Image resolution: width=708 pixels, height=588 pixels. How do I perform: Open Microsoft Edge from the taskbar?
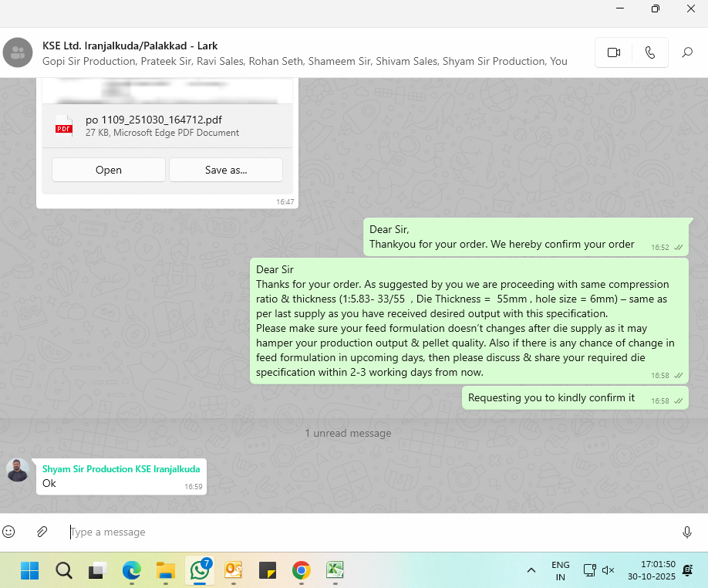pyautogui.click(x=132, y=570)
